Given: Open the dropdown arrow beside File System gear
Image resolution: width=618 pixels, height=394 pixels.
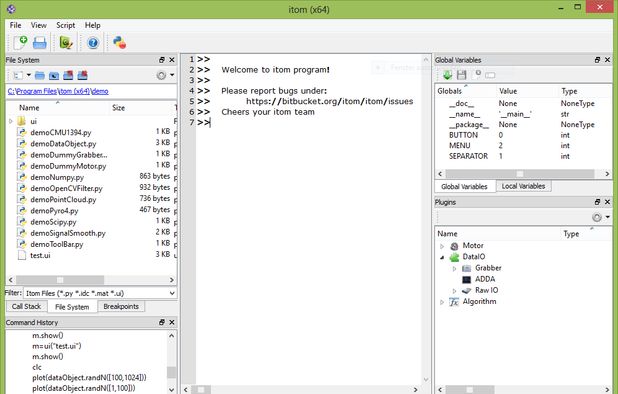Looking at the screenshot, I should (172, 75).
